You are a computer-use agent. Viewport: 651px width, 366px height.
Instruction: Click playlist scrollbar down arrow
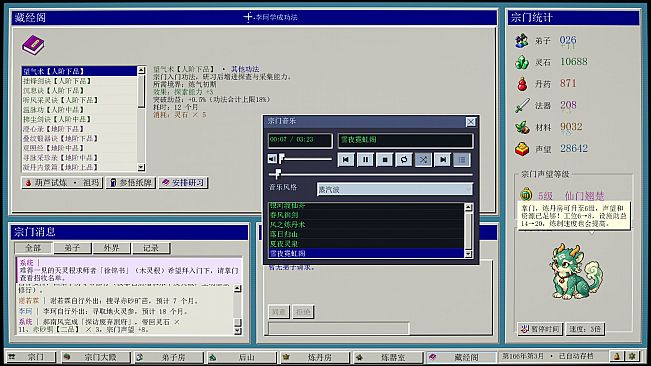(x=468, y=254)
